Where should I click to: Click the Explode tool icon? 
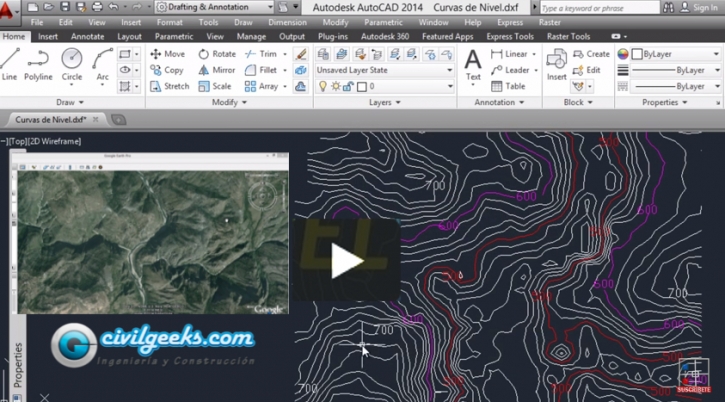click(x=301, y=70)
